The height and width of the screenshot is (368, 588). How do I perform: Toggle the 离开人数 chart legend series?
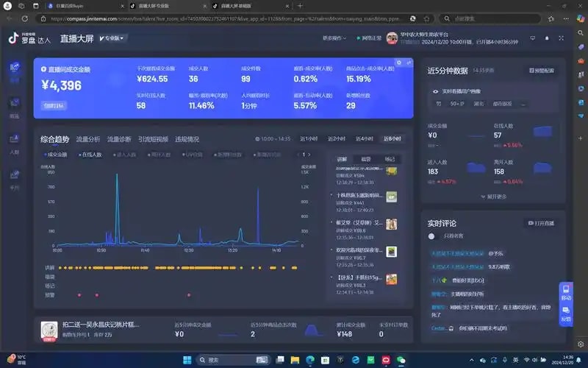coord(159,155)
